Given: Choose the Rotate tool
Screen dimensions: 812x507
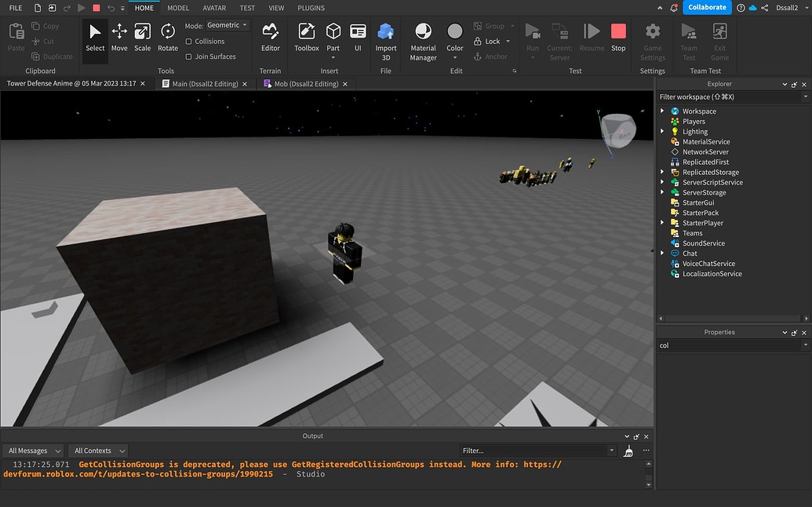Looking at the screenshot, I should (168, 37).
